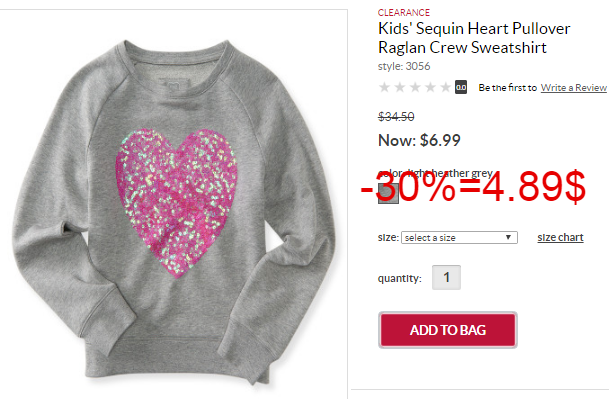Click the grey sweatshirt product image

tap(174, 212)
